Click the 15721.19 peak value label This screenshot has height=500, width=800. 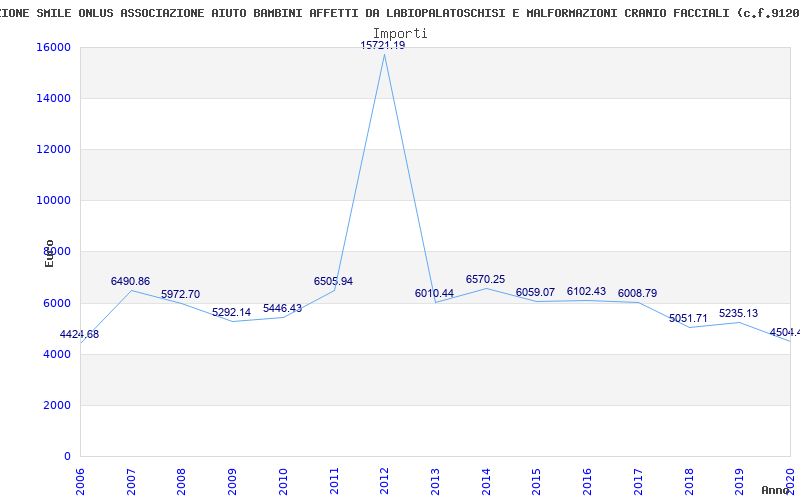(383, 45)
